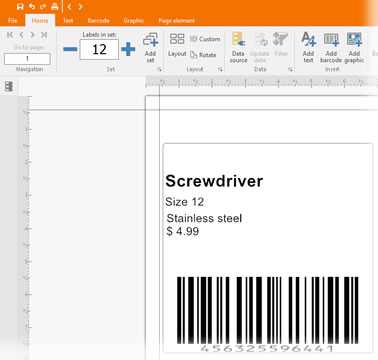
Task: Click the Custom layout option
Action: point(205,39)
